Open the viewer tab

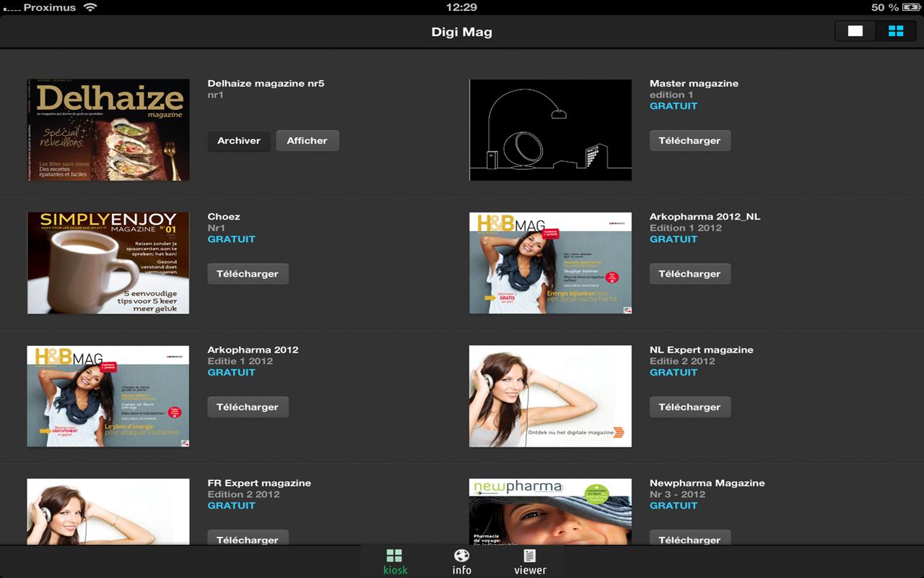(x=530, y=561)
